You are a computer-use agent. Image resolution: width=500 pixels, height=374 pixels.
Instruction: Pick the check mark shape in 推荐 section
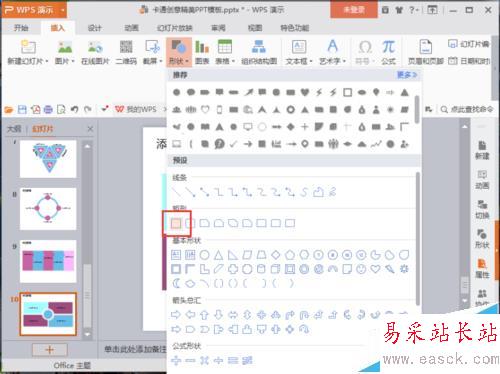233,144
